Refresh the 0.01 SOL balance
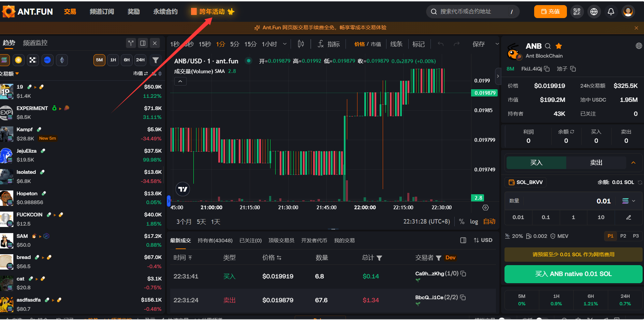 pos(640,182)
